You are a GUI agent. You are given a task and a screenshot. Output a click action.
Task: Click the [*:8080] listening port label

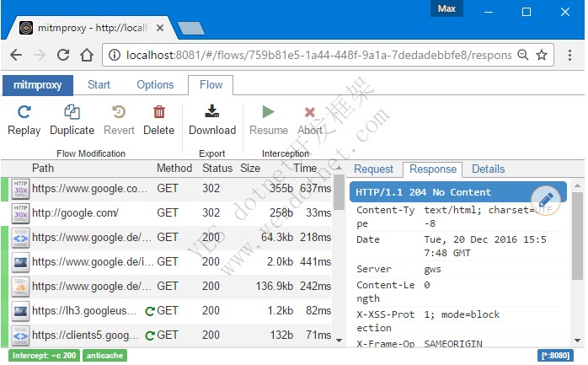pos(555,355)
